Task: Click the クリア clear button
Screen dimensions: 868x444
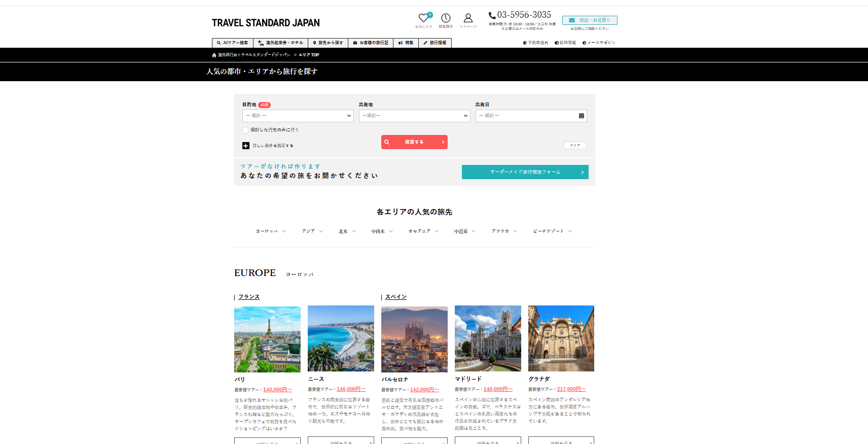Action: coord(575,146)
